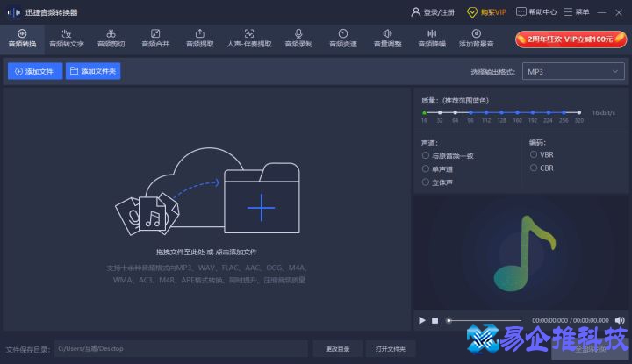Click the quality slider 256 marker
The height and width of the screenshot is (364, 632).
pos(564,113)
